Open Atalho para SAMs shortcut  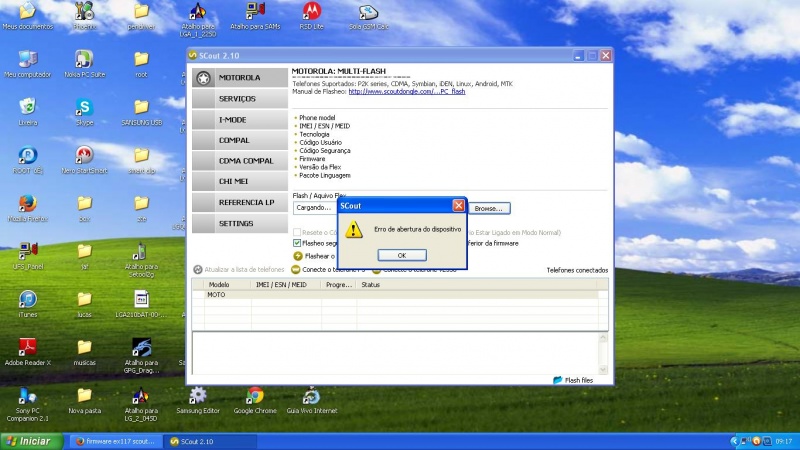pyautogui.click(x=255, y=16)
